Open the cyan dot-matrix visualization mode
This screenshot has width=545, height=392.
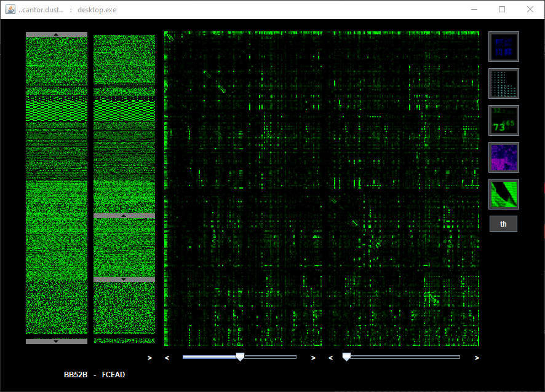(x=503, y=84)
